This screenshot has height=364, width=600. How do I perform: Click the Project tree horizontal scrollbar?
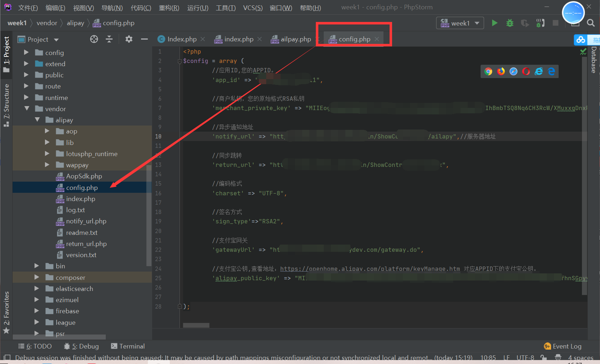coord(59,337)
